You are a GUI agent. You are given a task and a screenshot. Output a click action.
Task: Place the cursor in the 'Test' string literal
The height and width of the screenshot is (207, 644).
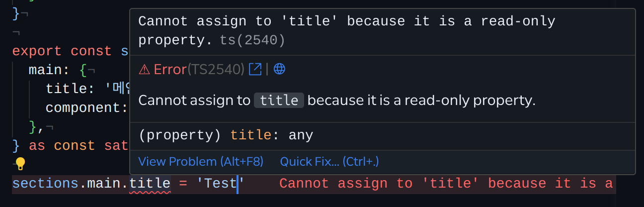pos(217,184)
